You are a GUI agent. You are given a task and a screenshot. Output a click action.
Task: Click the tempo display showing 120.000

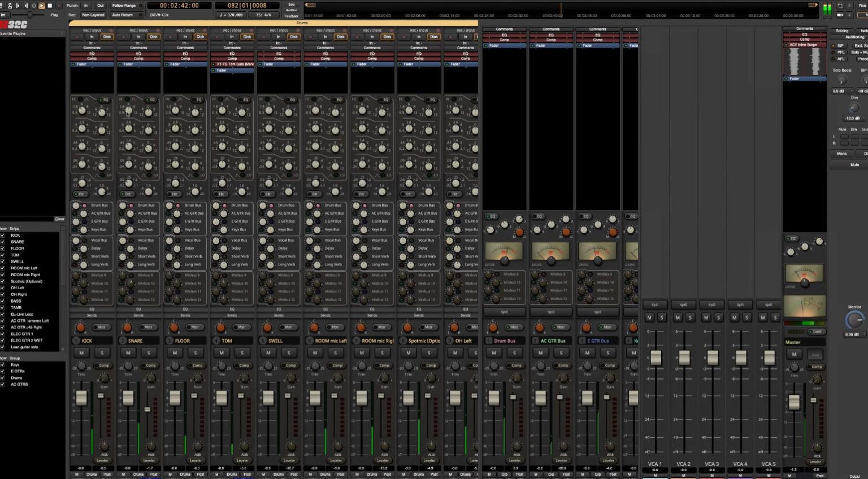[x=232, y=14]
